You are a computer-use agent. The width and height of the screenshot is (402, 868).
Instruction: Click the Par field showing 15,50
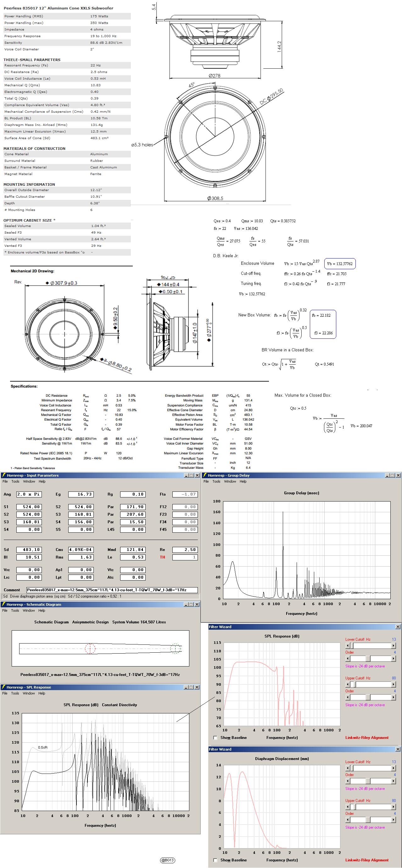133,522
